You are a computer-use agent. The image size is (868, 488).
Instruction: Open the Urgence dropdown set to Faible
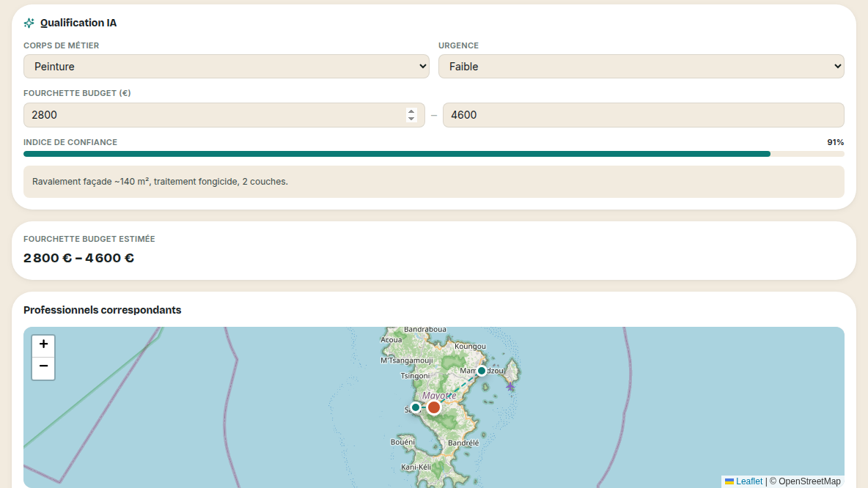tap(641, 67)
